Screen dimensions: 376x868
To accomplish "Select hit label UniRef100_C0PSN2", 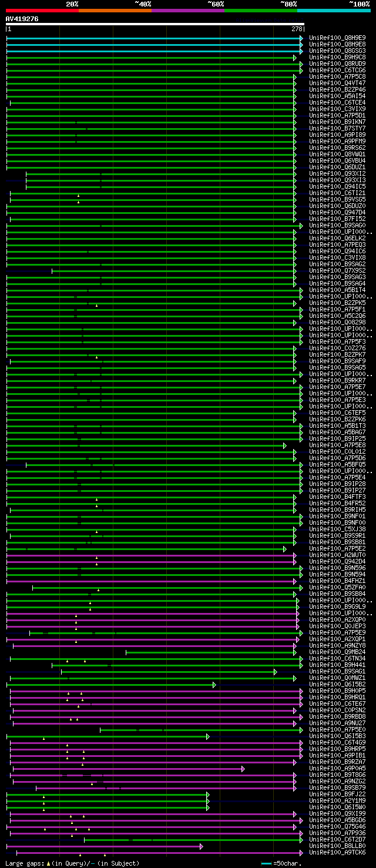I will [x=337, y=710].
